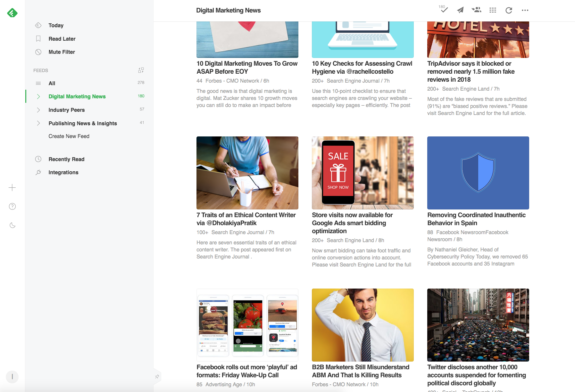
Task: Open Facebook playful ad formats article
Action: coord(246,371)
